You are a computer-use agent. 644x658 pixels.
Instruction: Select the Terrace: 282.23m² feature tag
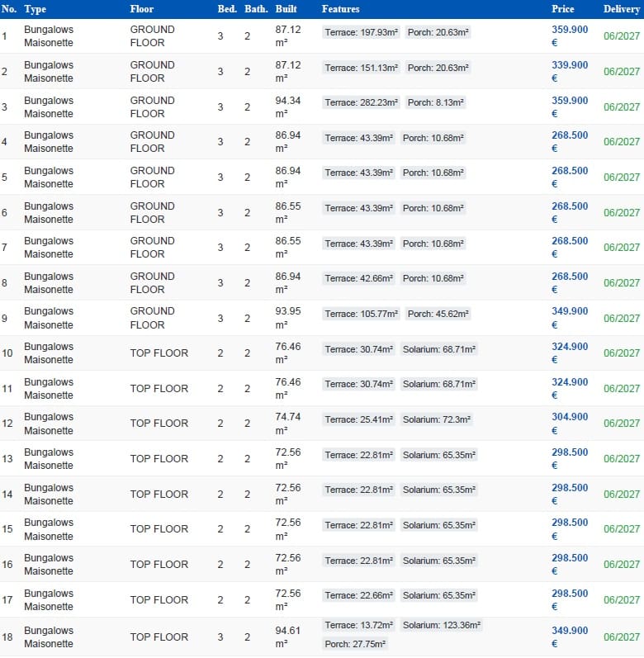[x=362, y=102]
